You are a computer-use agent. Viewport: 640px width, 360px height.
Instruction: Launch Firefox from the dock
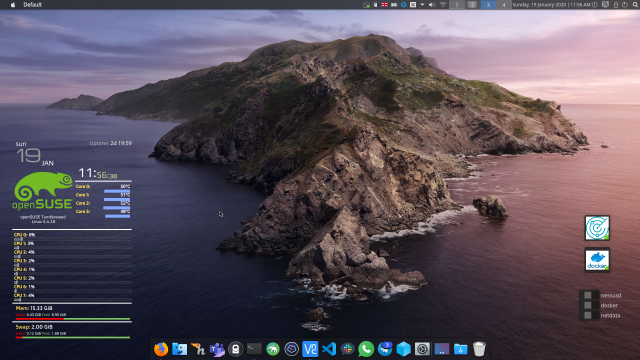coord(161,349)
